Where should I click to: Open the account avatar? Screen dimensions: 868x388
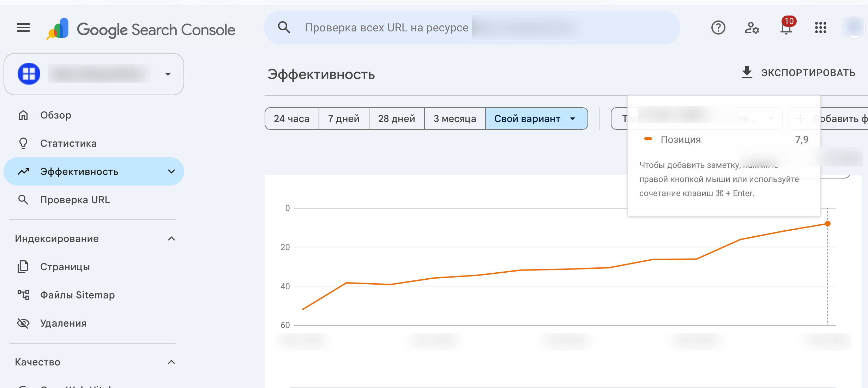point(854,28)
